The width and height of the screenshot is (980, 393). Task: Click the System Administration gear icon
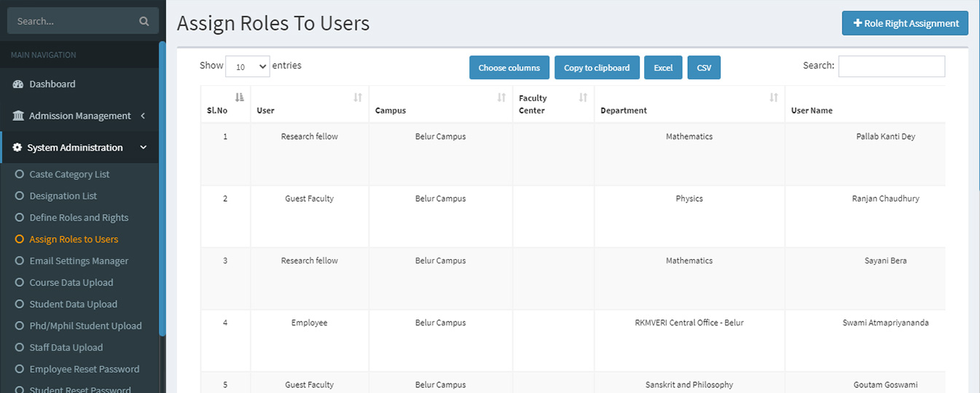point(18,148)
